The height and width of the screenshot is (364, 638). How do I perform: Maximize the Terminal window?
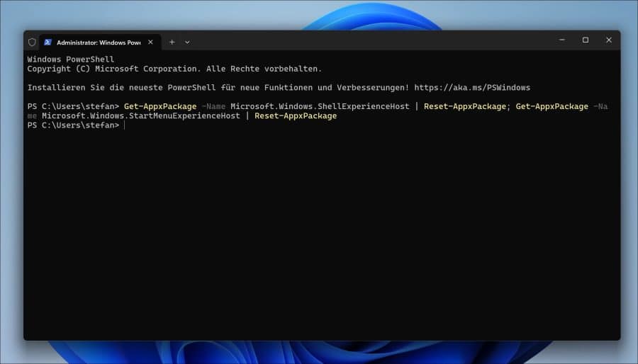coord(586,40)
